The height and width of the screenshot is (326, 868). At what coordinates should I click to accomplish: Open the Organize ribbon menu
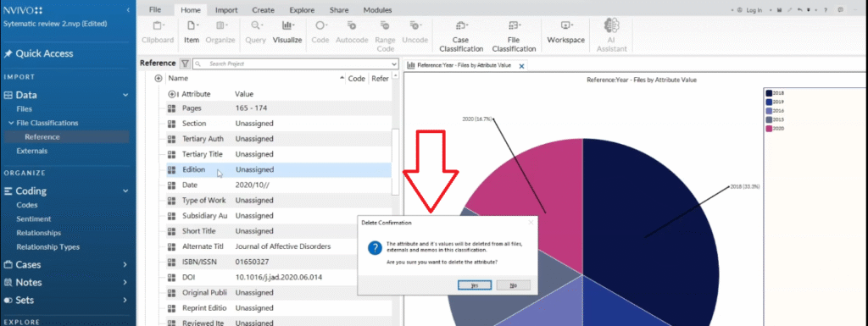pos(220,32)
